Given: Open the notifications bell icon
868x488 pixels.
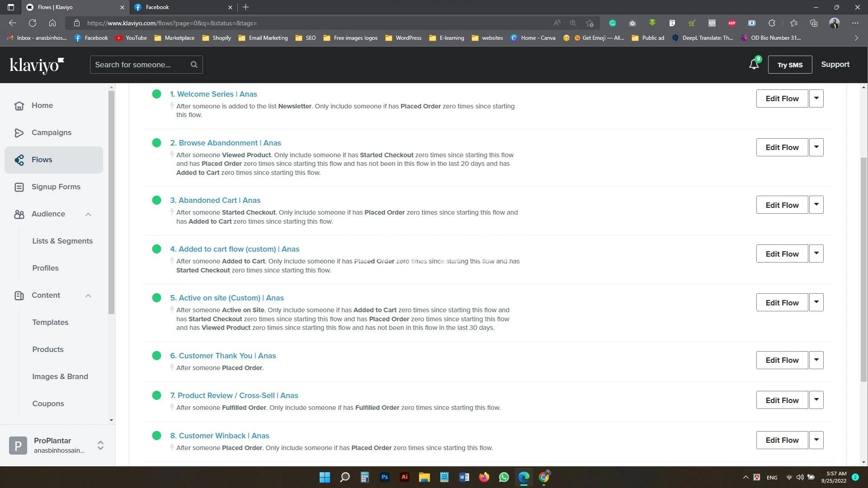Looking at the screenshot, I should point(754,64).
